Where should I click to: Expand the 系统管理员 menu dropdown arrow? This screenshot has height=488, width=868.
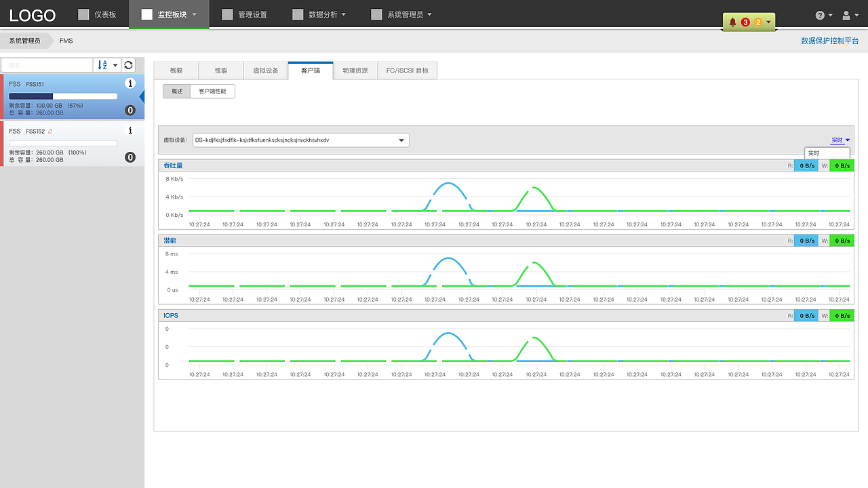point(429,14)
